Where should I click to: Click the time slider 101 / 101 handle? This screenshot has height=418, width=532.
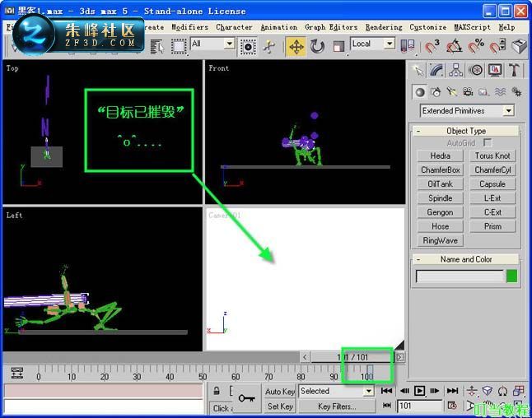(352, 357)
